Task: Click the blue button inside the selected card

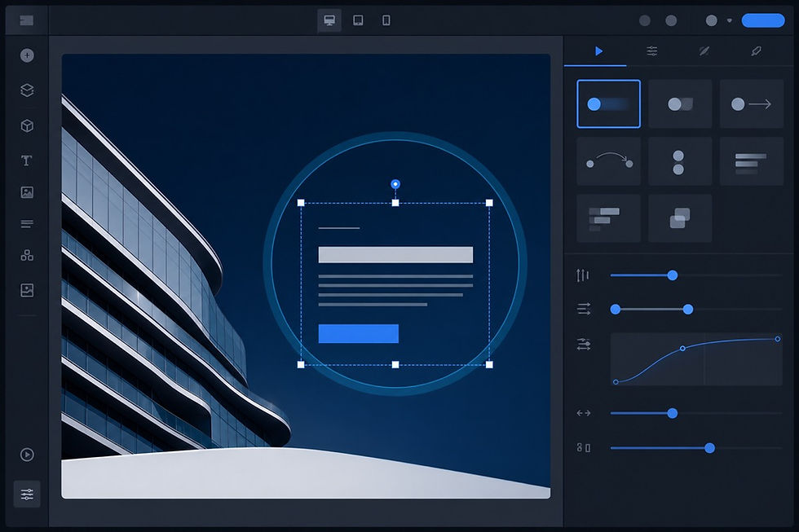Action: tap(358, 333)
